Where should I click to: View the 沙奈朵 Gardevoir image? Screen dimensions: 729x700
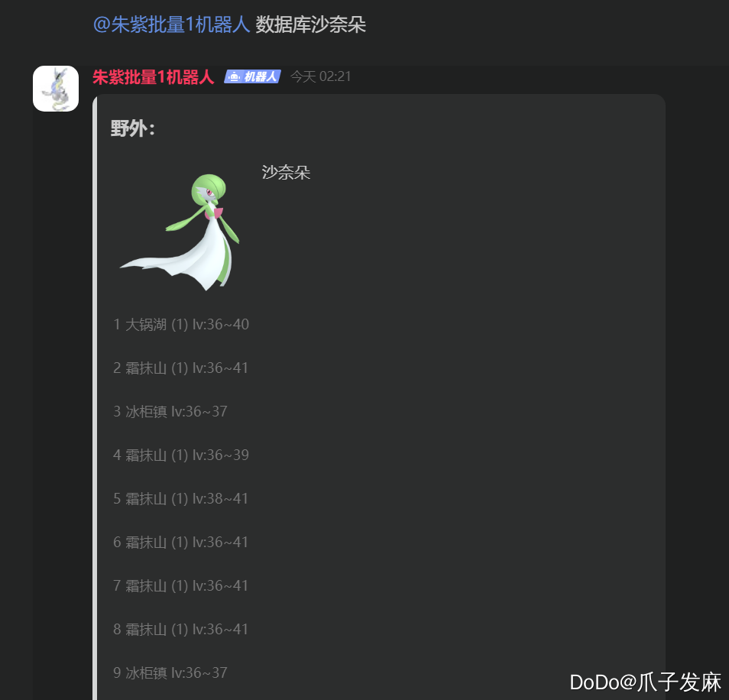tap(180, 232)
